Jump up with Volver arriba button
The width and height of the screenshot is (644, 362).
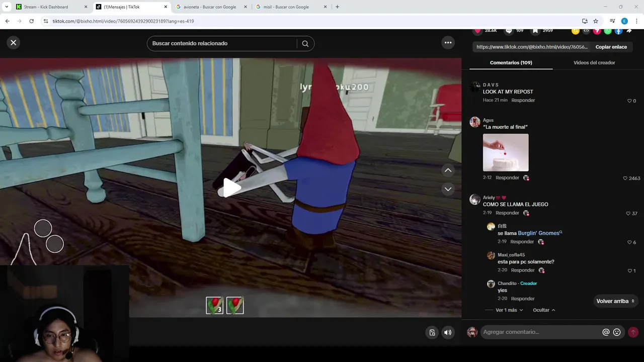(x=615, y=301)
